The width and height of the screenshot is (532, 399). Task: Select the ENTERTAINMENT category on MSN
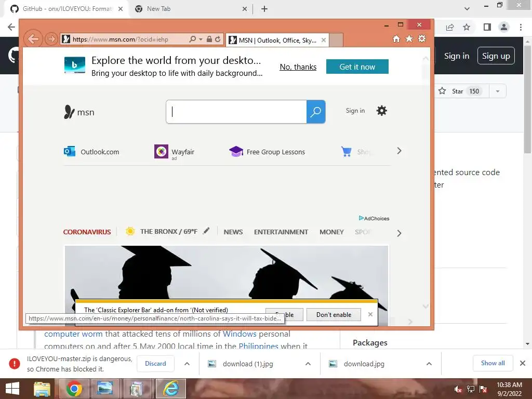tap(281, 232)
